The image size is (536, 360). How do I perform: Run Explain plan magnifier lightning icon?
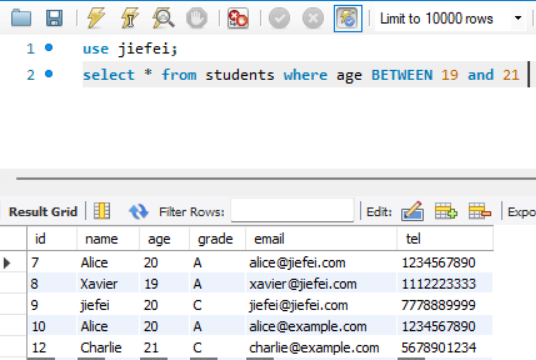click(x=163, y=18)
